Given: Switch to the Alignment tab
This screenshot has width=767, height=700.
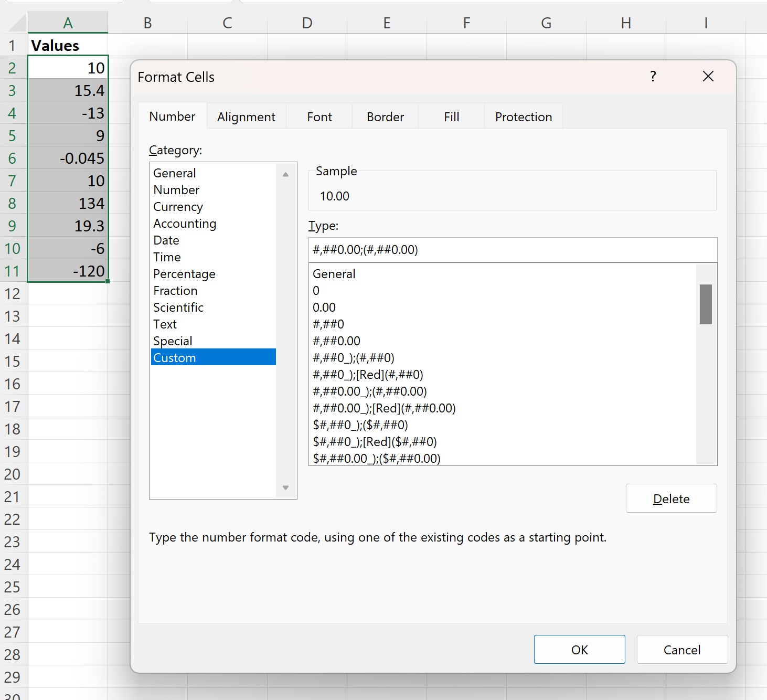Looking at the screenshot, I should tap(246, 116).
